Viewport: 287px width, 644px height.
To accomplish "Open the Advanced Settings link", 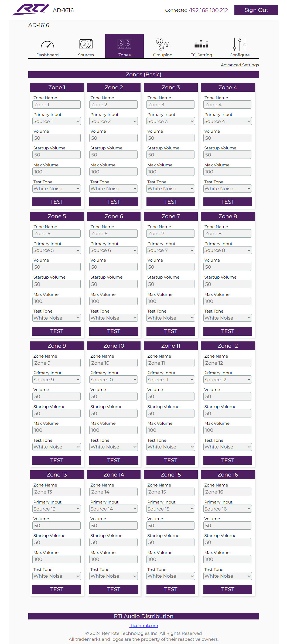I will (x=240, y=65).
